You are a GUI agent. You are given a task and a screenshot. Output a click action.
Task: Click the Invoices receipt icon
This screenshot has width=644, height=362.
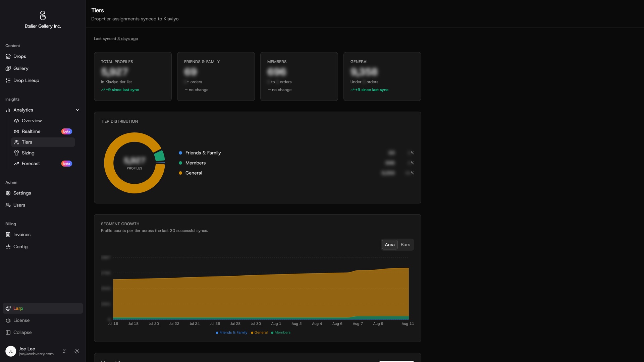[x=8, y=235]
